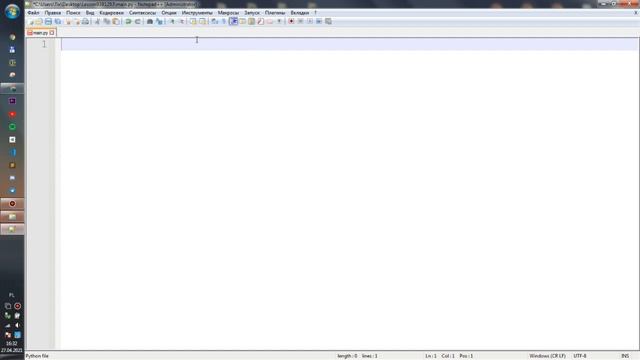Click the taskbar clock showing 16:32
Viewport: 640px width, 360px height.
pos(11,344)
